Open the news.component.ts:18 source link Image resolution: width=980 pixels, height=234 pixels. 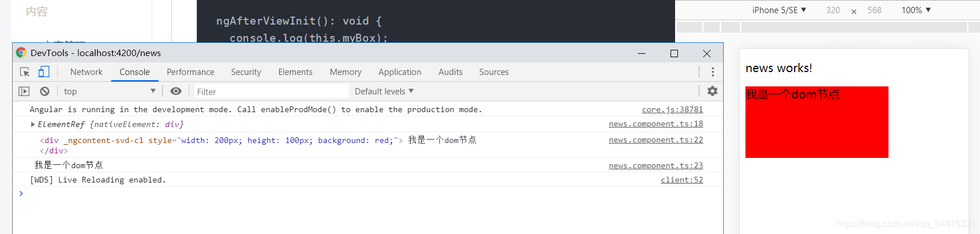click(x=656, y=124)
